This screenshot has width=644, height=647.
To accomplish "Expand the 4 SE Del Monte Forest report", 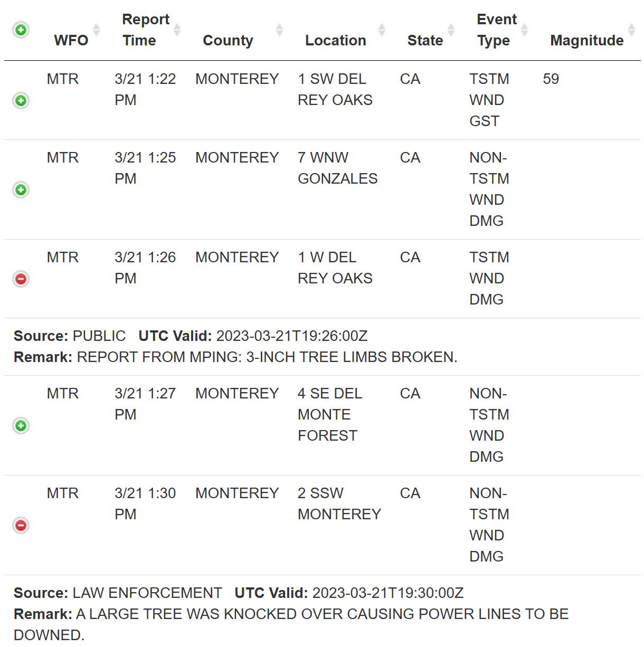I will (21, 425).
